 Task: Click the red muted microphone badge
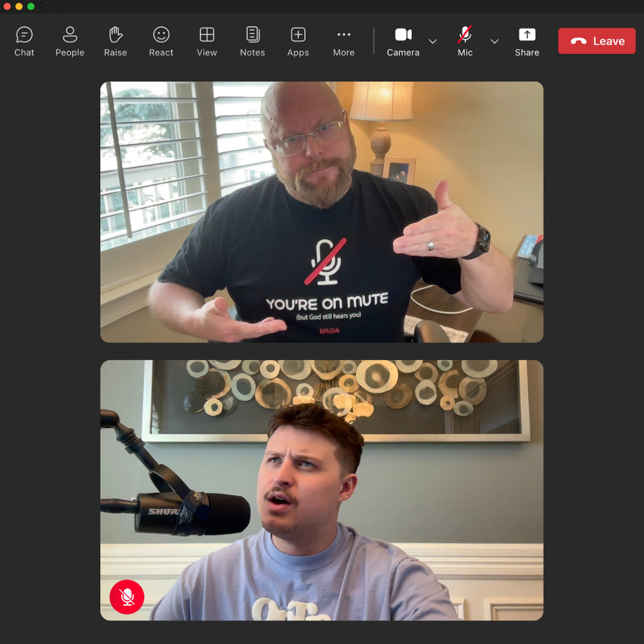click(x=127, y=597)
